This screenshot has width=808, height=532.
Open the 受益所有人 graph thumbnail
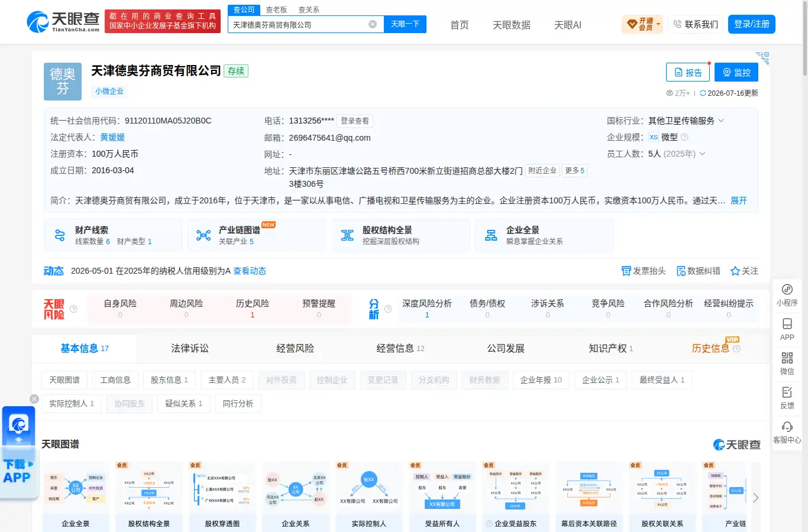(x=442, y=497)
